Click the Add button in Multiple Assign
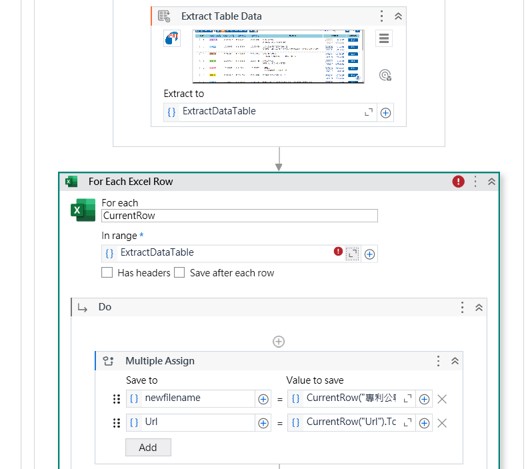Image resolution: width=532 pixels, height=469 pixels. point(148,447)
